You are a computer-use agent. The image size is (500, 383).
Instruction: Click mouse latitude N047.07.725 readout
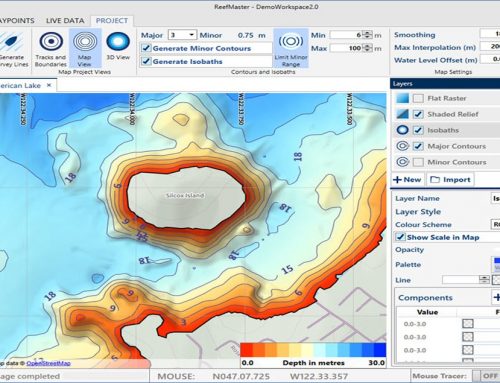(x=241, y=376)
